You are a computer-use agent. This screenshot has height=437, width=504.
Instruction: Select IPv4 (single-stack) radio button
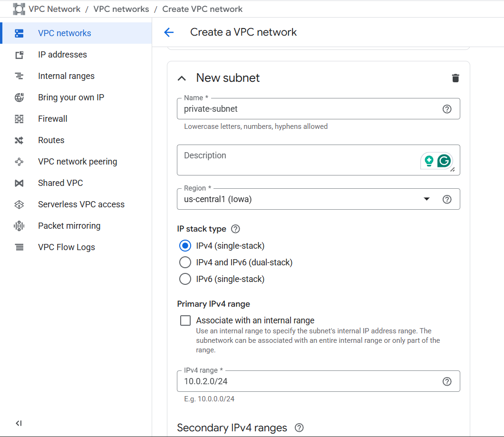click(185, 246)
